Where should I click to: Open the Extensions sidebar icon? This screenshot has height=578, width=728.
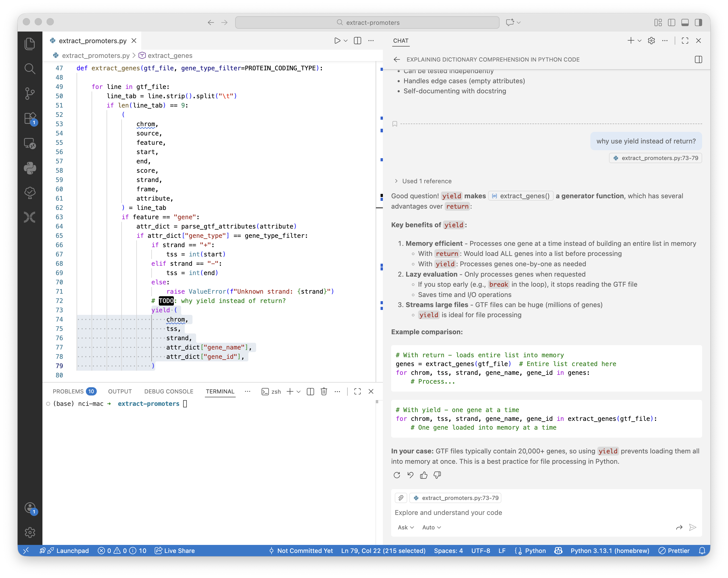[30, 118]
